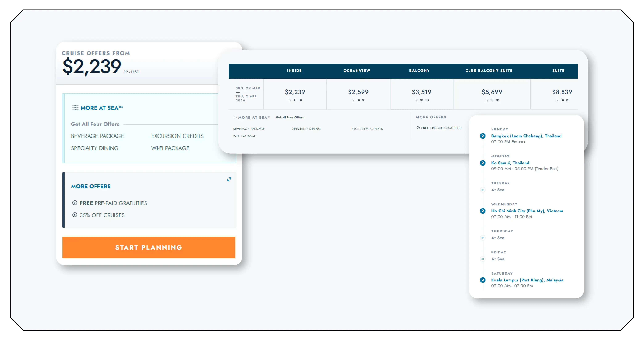Screen dimensions: 644x340
Task: Click the Kuala Lumpur map pin icon
Action: 483,280
